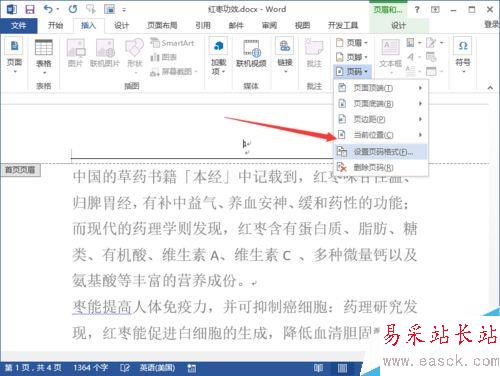This screenshot has height=376, width=500.
Task: Click word count 1364 个字
Action: point(91,368)
